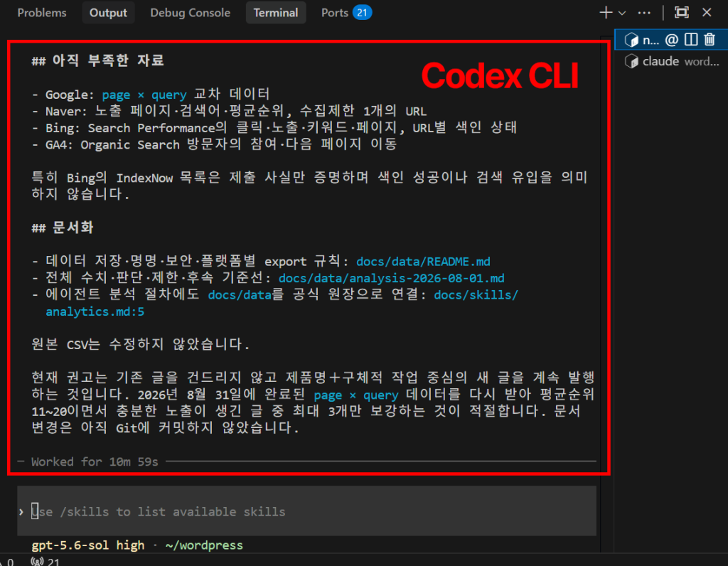Click the '## 문서화' heading
Screen dimensions: 728x566
point(63,228)
